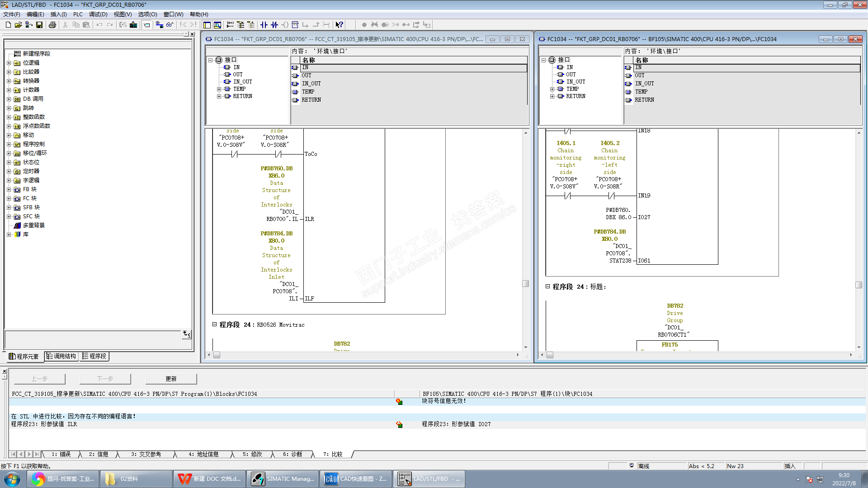
Task: Toggle the monitor eyeglasses icon
Action: tap(170, 25)
